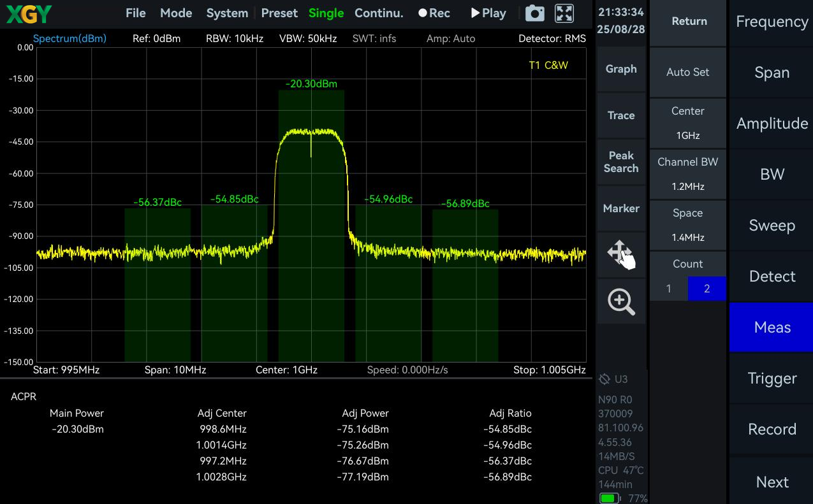Open the Graph panel

tap(621, 69)
